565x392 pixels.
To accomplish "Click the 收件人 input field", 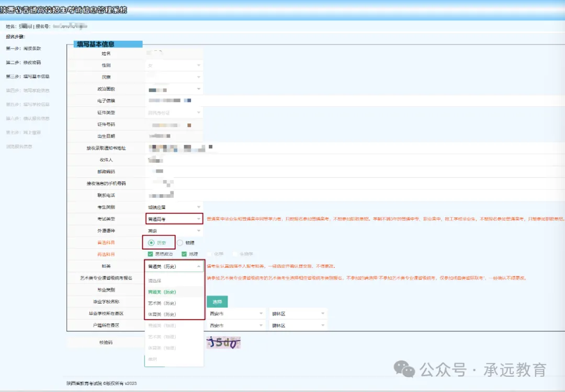I will [355, 160].
